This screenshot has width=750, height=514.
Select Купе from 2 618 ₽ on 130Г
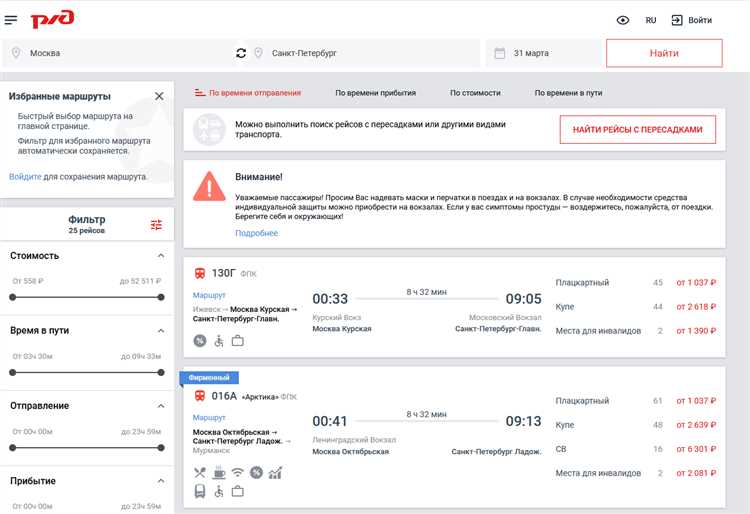(x=636, y=306)
